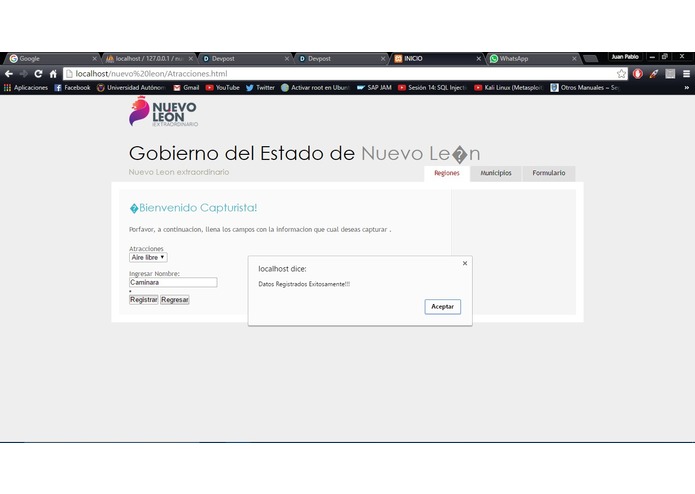The height and width of the screenshot is (494, 695).
Task: Click the Nuevo Leon extraordinario subtitle
Action: click(x=179, y=172)
